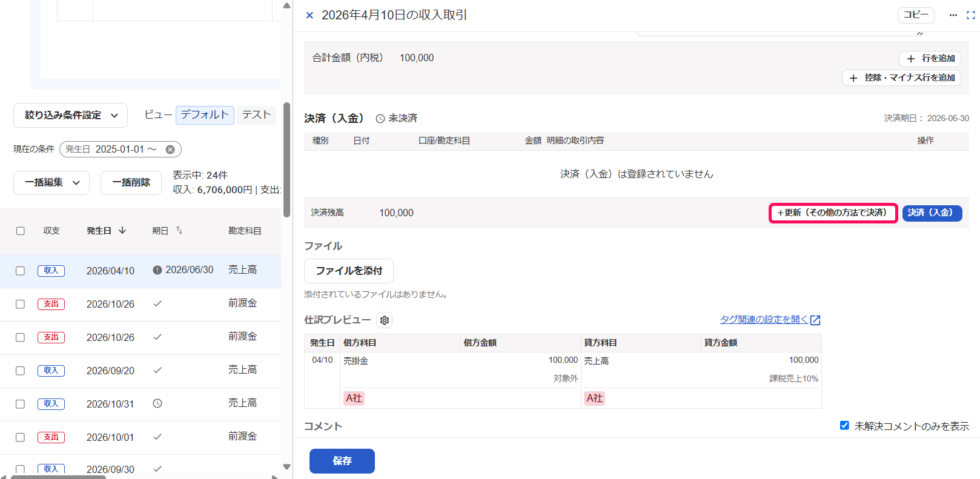Click the external link icon beside タグ関連の設定
This screenshot has height=479, width=980.
815,320
